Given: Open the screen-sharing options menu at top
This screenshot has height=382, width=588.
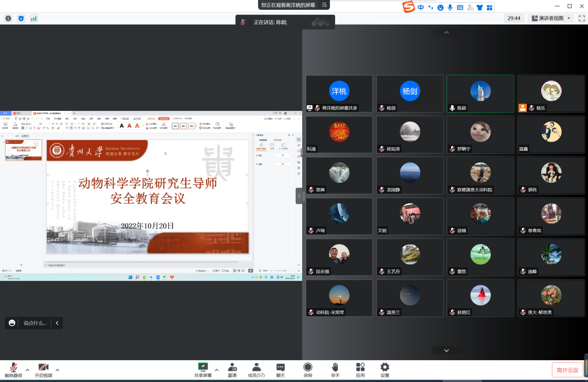Looking at the screenshot, I should click(x=324, y=5).
